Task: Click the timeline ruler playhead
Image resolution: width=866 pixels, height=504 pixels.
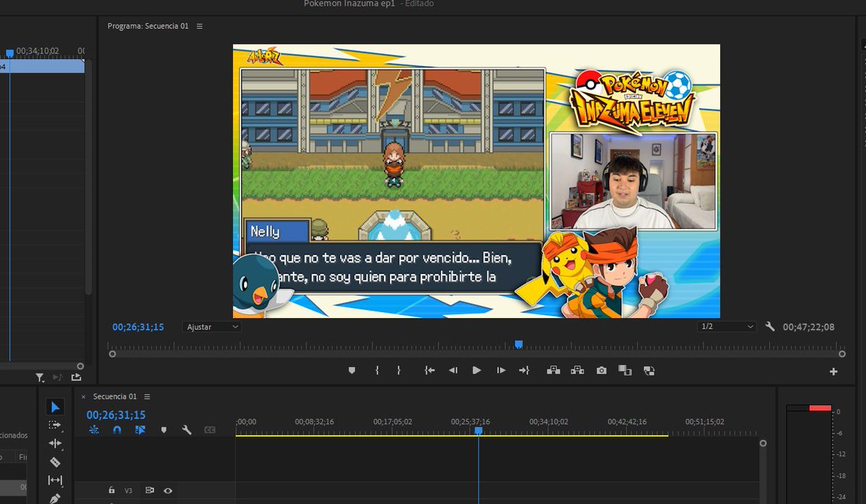Action: (478, 430)
